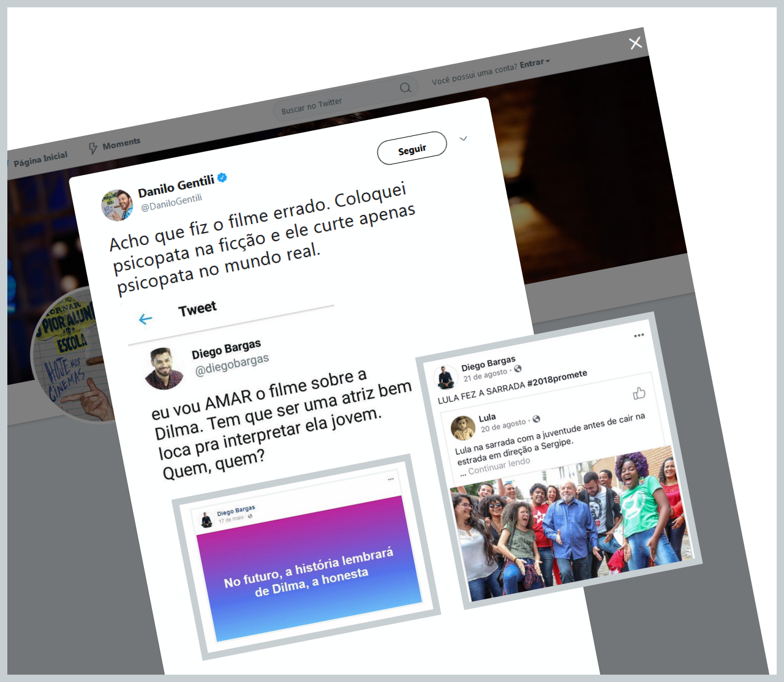Open the purple Dilma a honesta post image

pos(309,569)
